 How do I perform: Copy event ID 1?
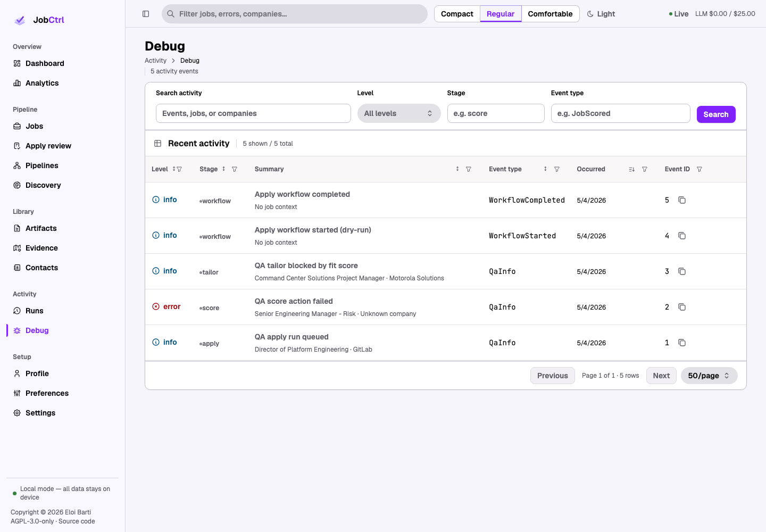point(682,343)
